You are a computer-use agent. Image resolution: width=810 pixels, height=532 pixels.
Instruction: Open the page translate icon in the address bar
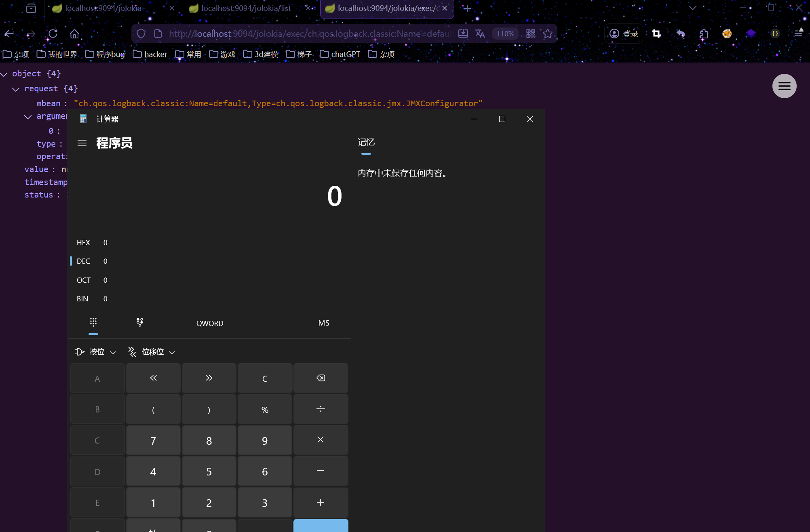[x=480, y=34]
